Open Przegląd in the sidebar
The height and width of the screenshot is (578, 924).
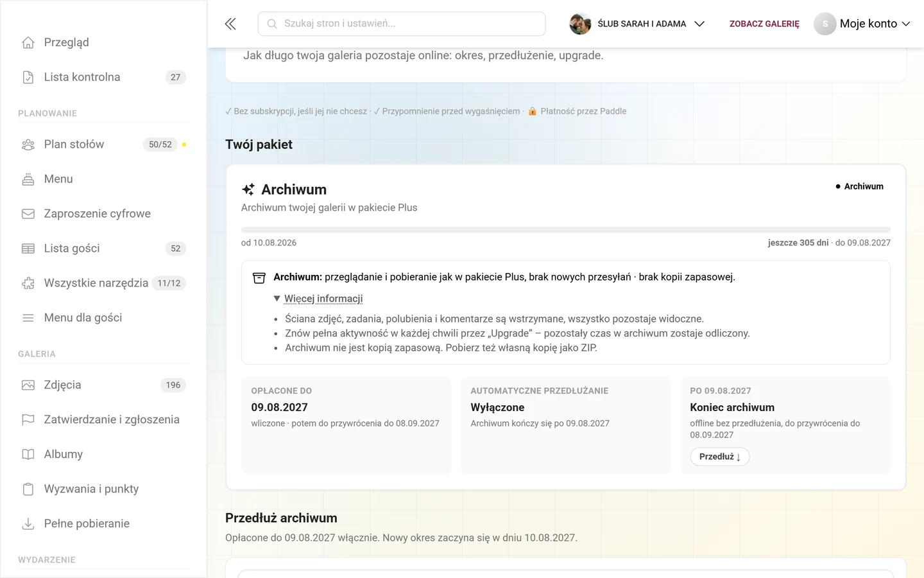(104, 42)
